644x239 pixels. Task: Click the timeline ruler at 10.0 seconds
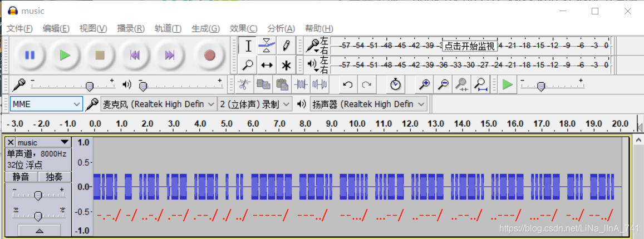pyautogui.click(x=357, y=123)
